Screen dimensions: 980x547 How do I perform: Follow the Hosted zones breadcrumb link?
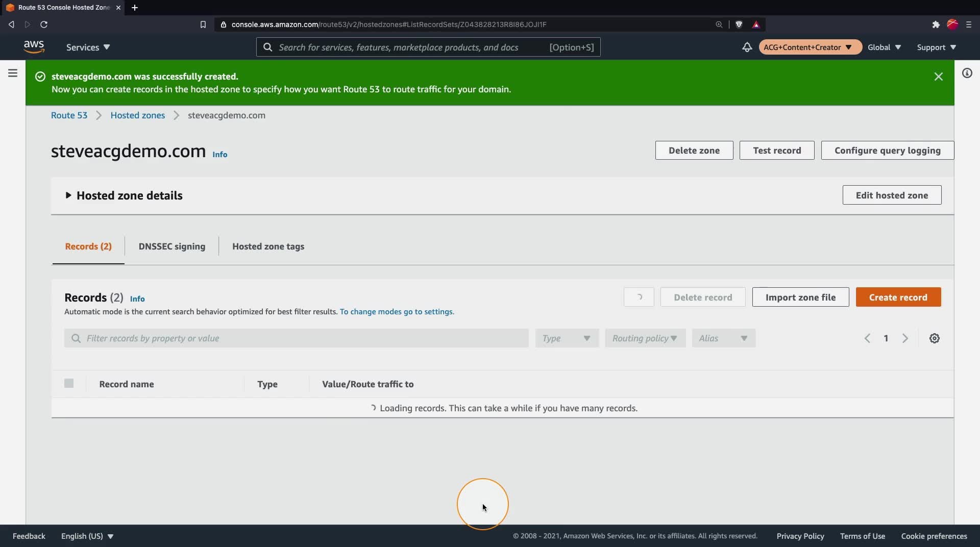tap(138, 115)
